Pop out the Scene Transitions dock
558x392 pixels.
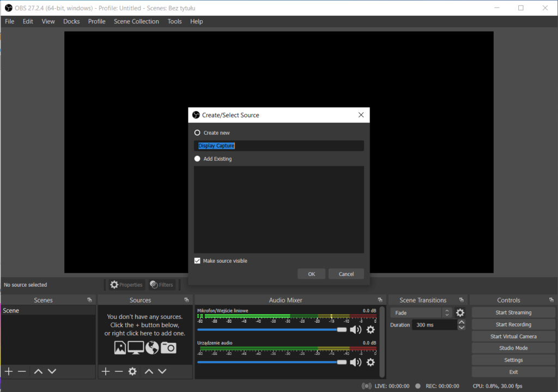461,300
